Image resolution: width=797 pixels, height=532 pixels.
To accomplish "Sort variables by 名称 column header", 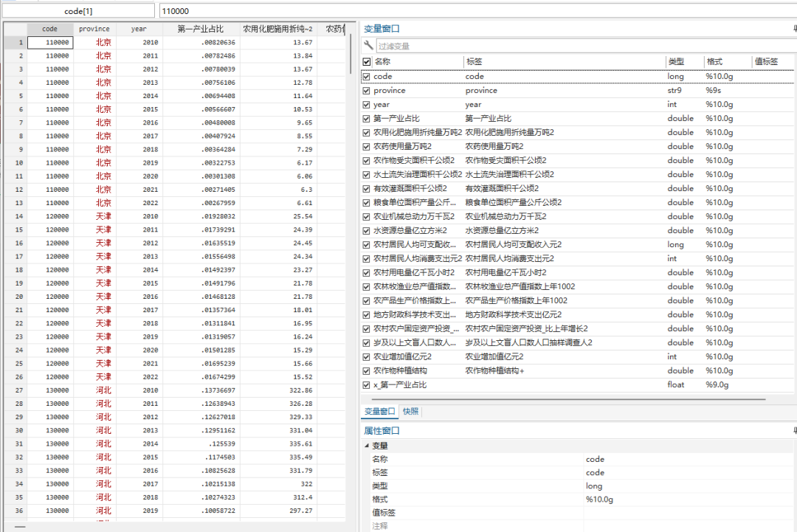I will (418, 61).
